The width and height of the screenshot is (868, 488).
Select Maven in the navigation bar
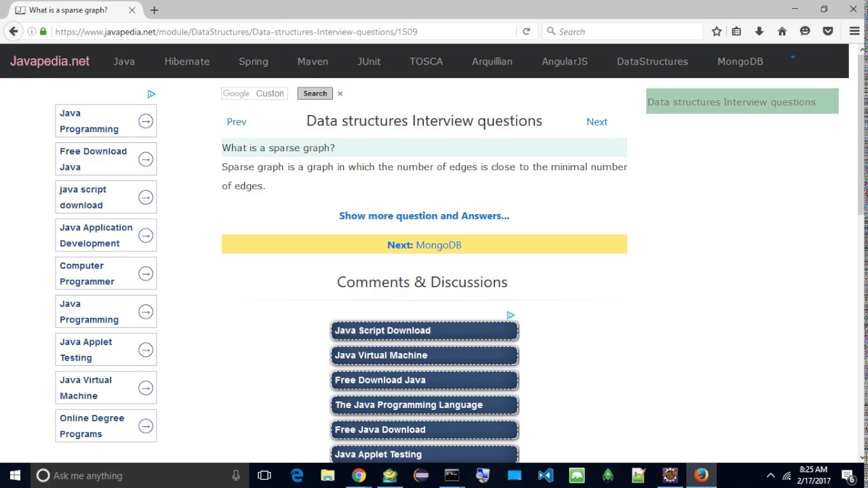pyautogui.click(x=313, y=61)
